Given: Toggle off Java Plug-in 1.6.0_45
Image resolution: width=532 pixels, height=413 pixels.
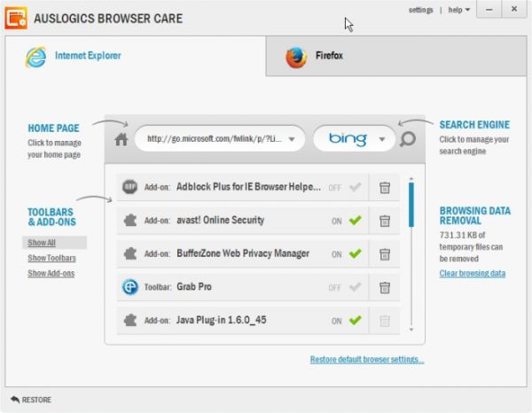Looking at the screenshot, I should point(356,320).
